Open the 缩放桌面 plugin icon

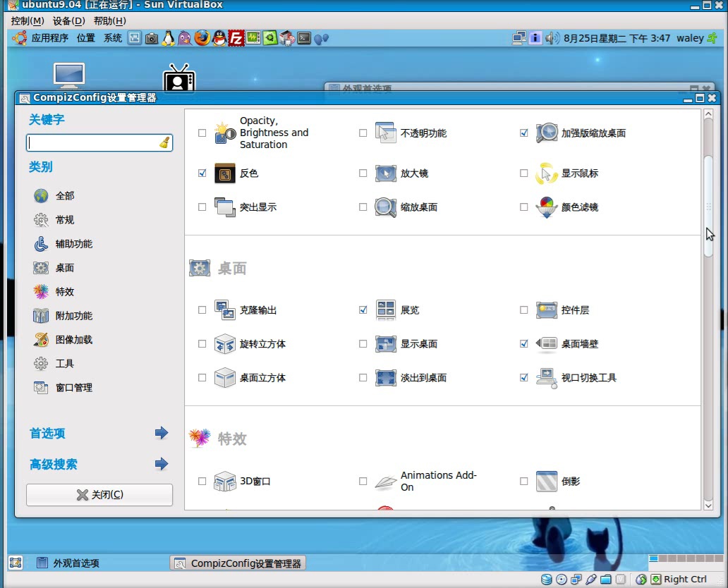[x=386, y=207]
